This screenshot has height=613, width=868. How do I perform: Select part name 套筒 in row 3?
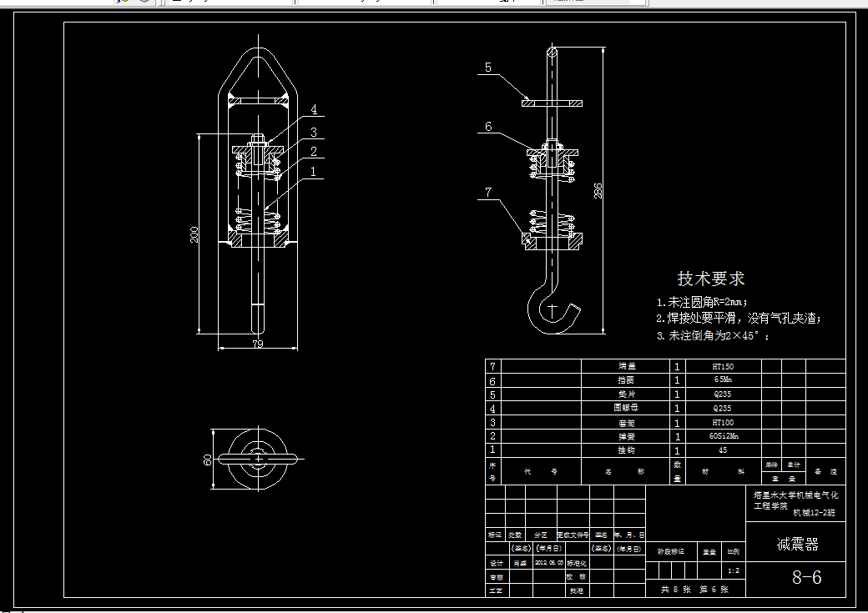tap(627, 423)
